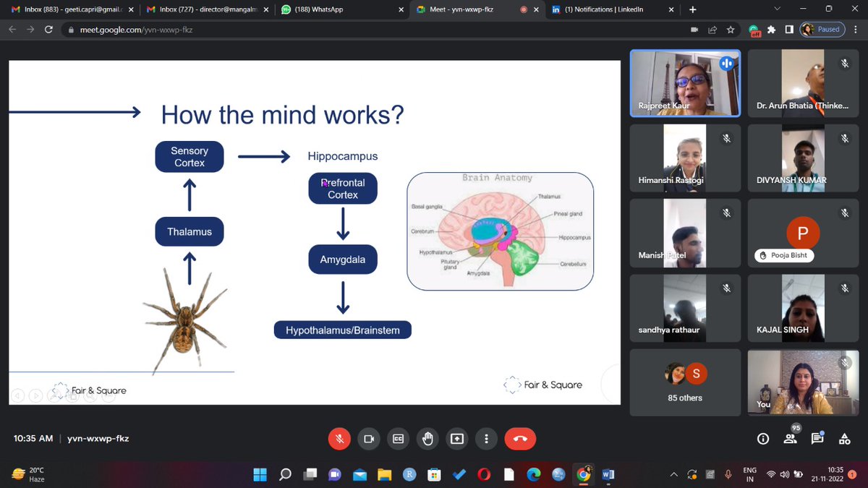Switch to the Gmail Inbox (883) tab
This screenshot has height=488, width=868.
71,10
